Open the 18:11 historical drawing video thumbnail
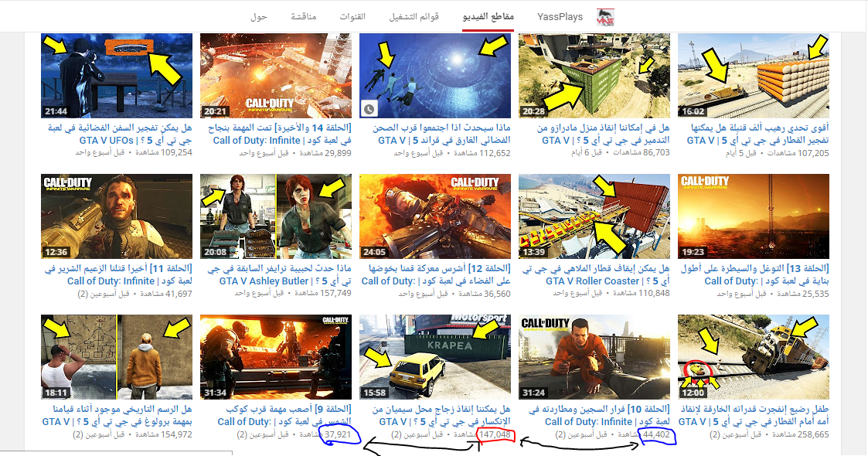 pos(117,357)
